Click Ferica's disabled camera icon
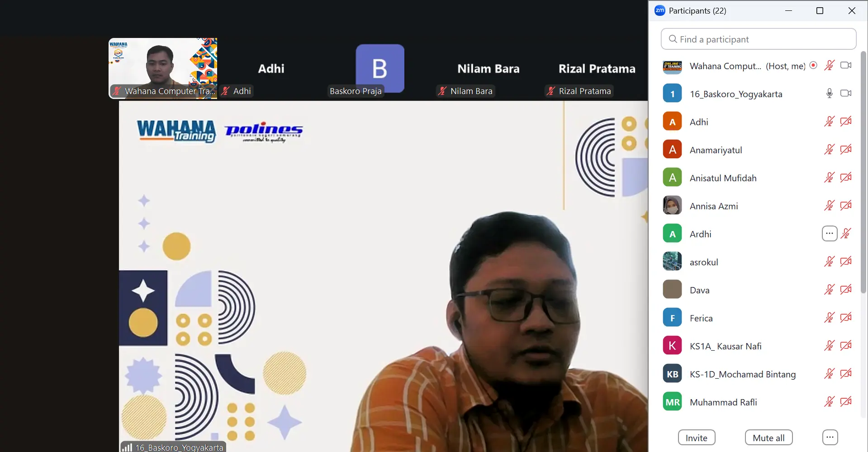The width and height of the screenshot is (868, 452). click(x=846, y=318)
